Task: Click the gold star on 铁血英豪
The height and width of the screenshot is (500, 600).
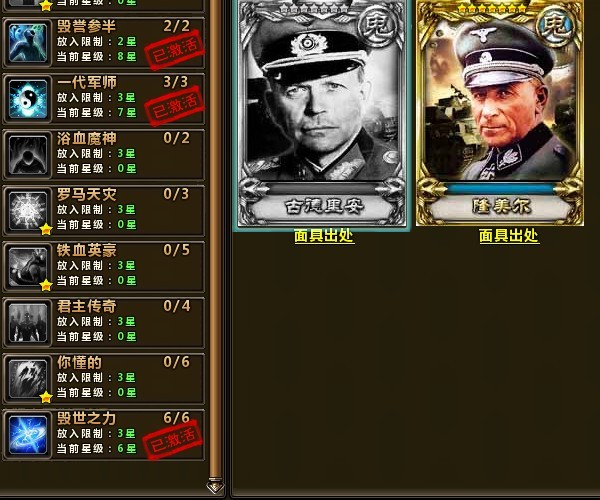Action: coord(46,285)
